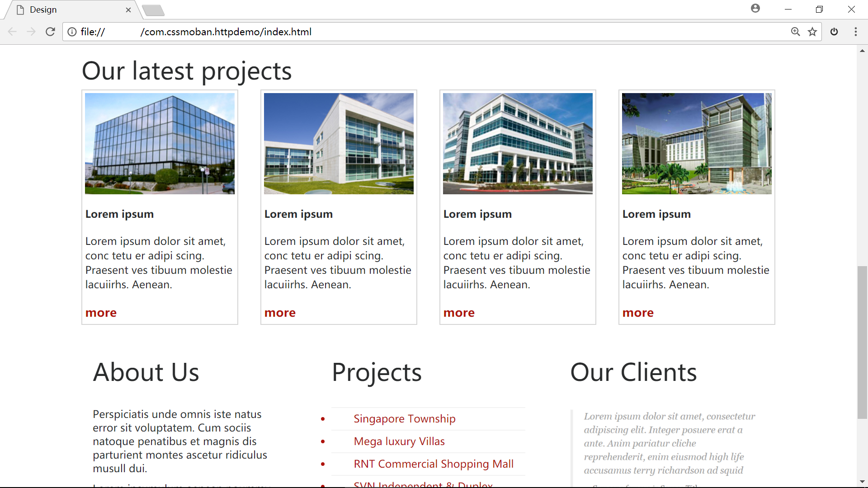The height and width of the screenshot is (488, 868).
Task: Click 'more' link on third project card
Action: (x=458, y=311)
